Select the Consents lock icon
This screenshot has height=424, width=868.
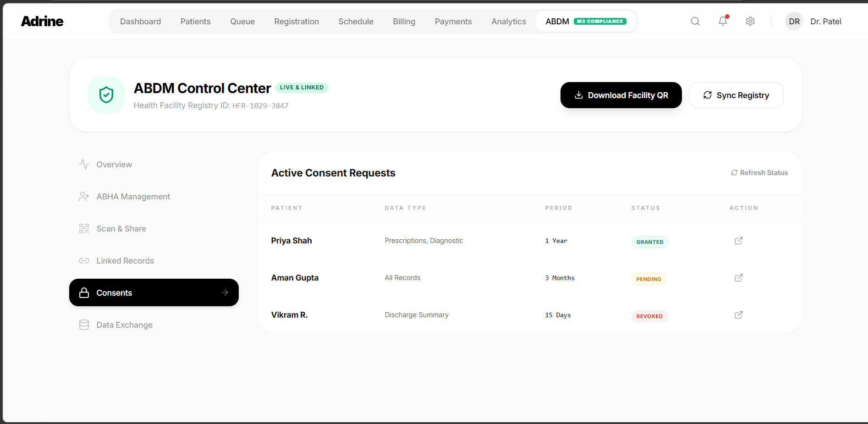[84, 292]
